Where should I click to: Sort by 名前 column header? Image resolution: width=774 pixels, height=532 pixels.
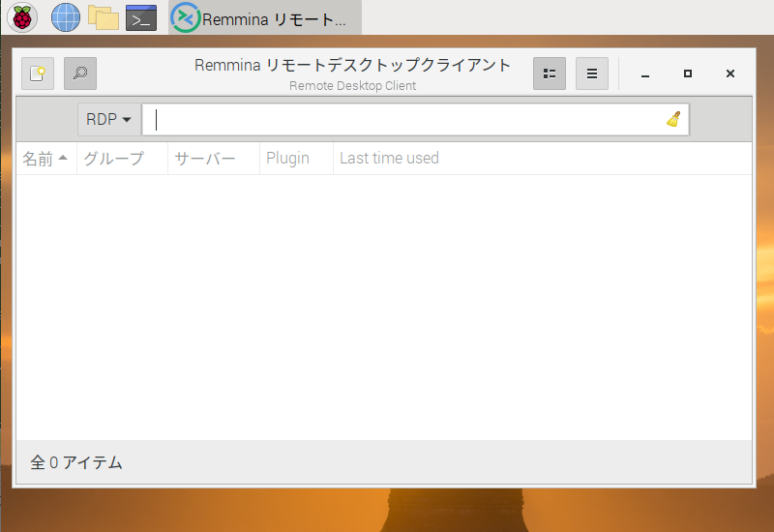[46, 159]
